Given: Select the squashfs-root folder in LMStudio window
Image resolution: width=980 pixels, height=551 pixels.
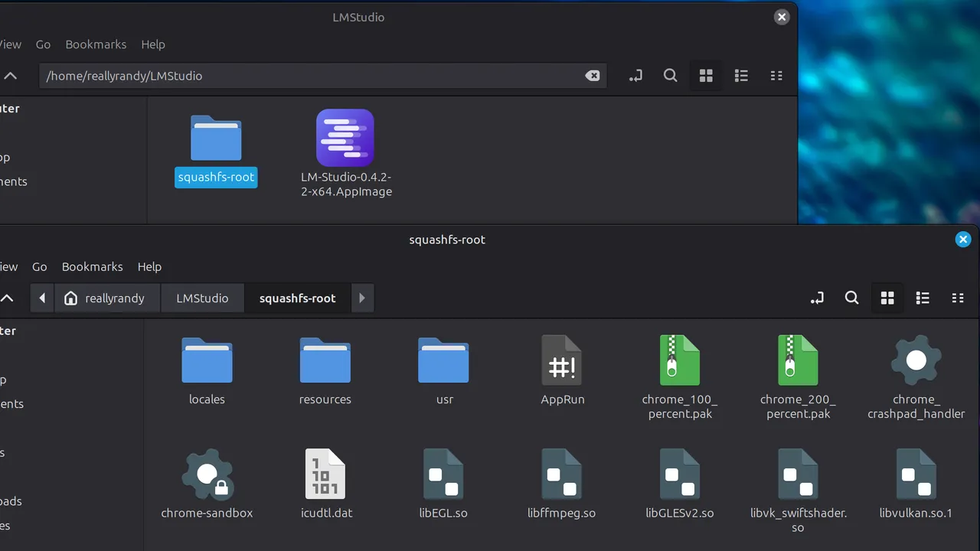Looking at the screenshot, I should (x=216, y=138).
